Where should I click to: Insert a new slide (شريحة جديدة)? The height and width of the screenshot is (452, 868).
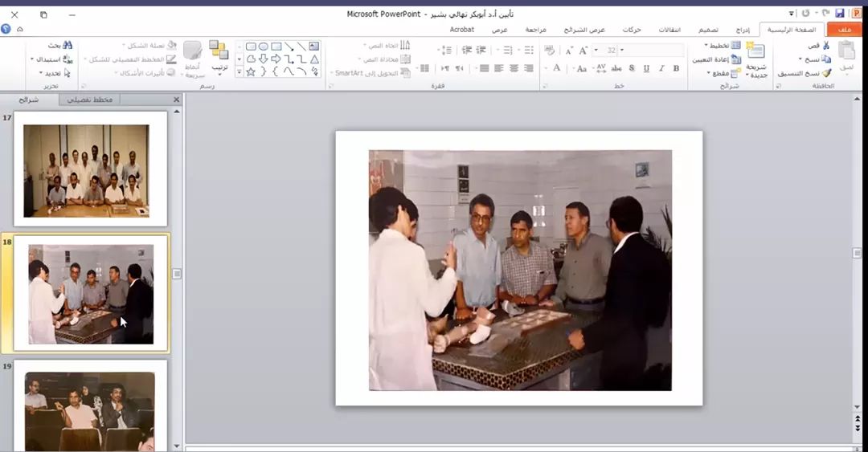tap(755, 59)
